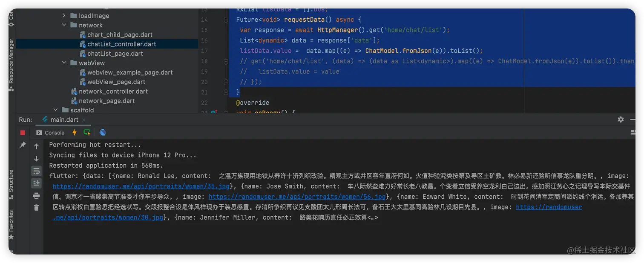Select chatList_controller.dart in tree
The height and width of the screenshot is (263, 644).
click(x=121, y=44)
